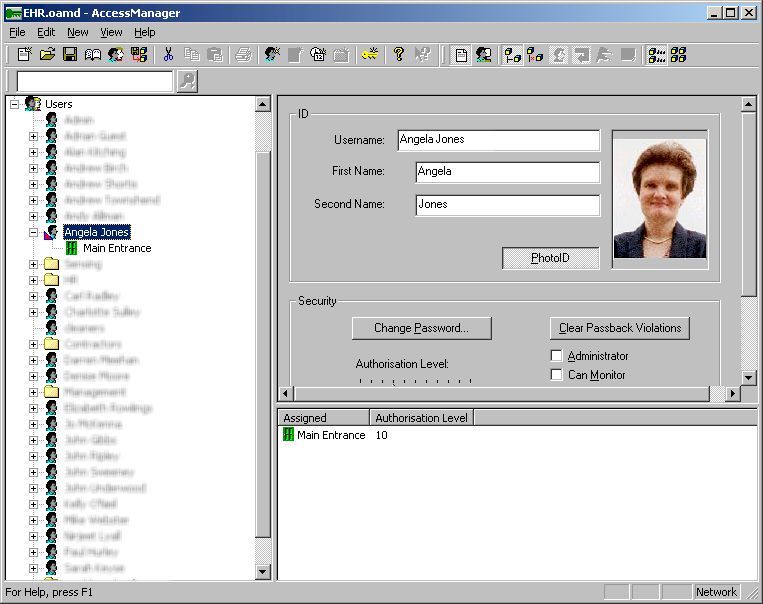Click the Authorisation Level slider

[415, 381]
